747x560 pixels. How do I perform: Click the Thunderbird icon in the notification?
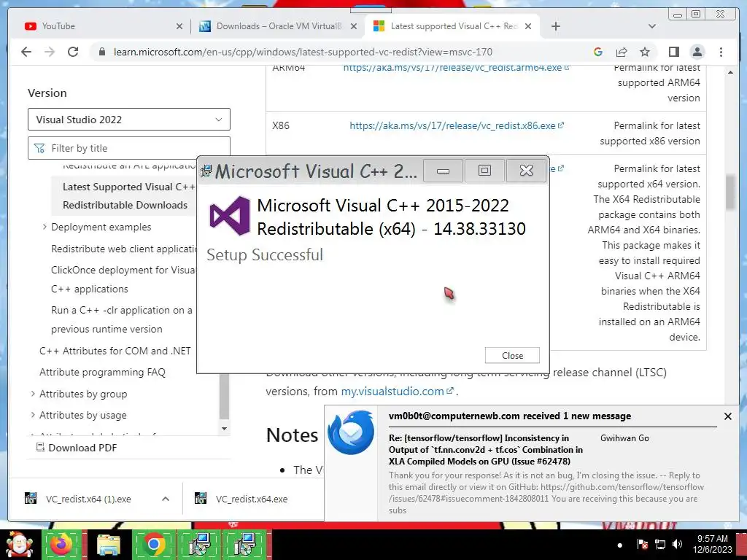(x=351, y=432)
